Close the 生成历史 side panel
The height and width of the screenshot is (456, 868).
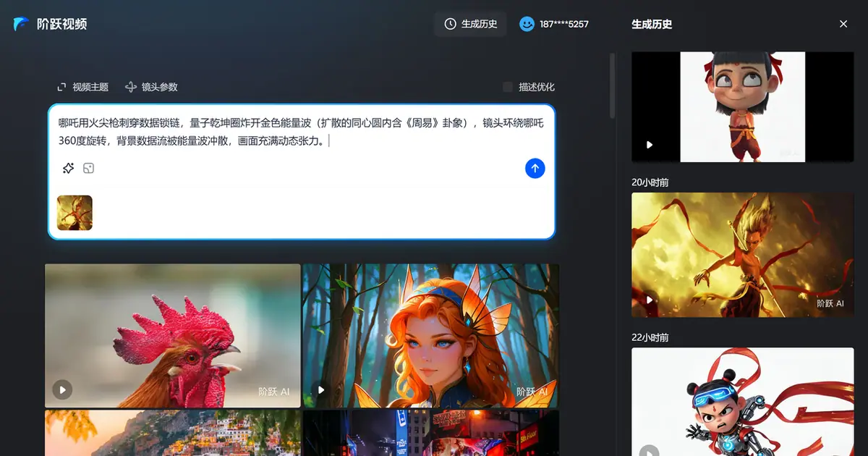843,24
